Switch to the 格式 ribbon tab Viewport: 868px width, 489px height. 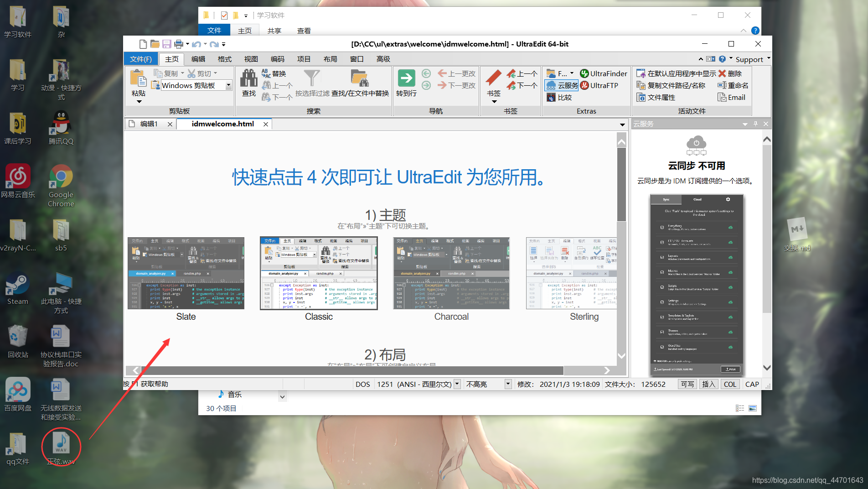225,59
